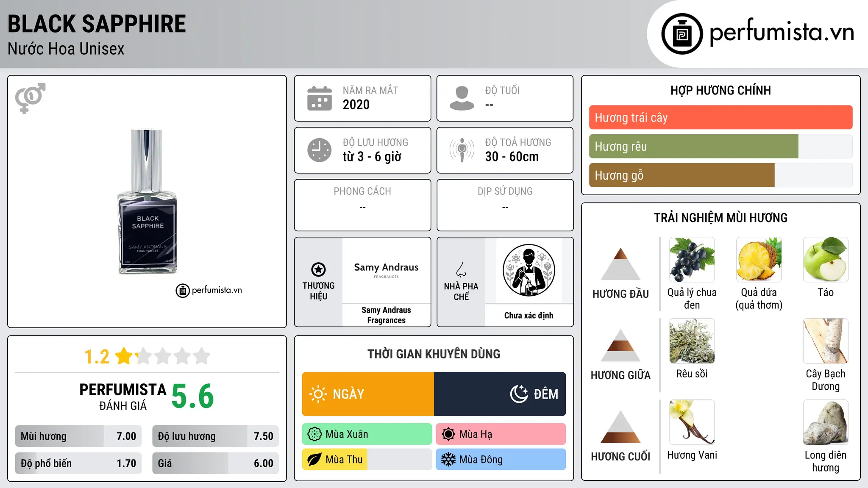Click the Mùi hương 7.00 score bar
Screen dimensions: 868x488
pos(78,436)
